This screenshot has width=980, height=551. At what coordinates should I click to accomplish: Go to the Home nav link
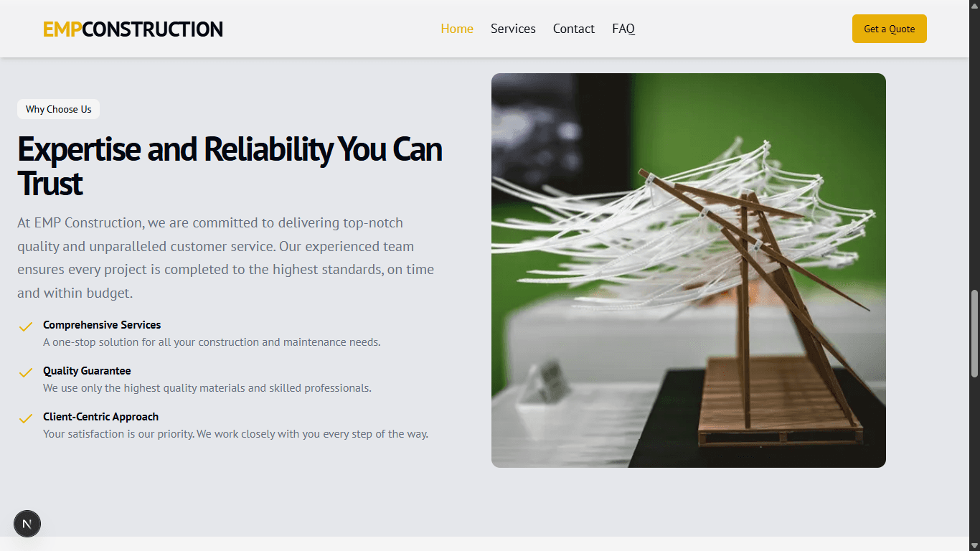click(457, 29)
